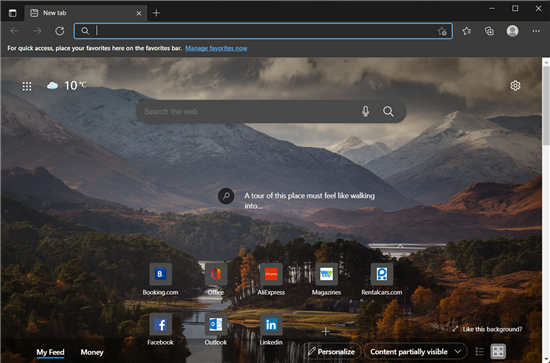Switch to Money tab

coord(92,352)
